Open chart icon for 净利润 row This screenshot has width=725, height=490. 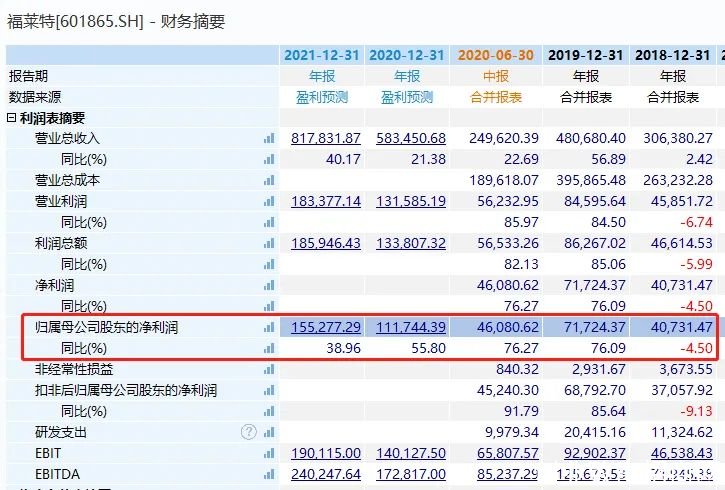(x=269, y=285)
